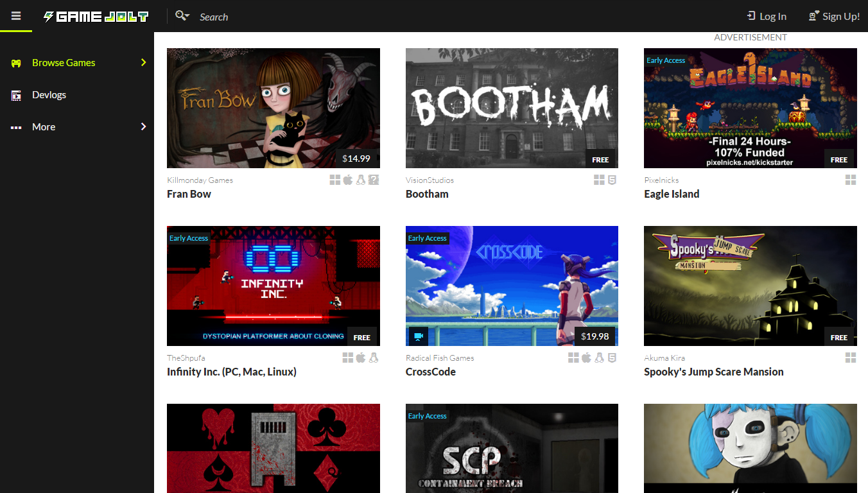Image resolution: width=868 pixels, height=493 pixels.
Task: Go to Devlogs in the sidebar
Action: 77,95
